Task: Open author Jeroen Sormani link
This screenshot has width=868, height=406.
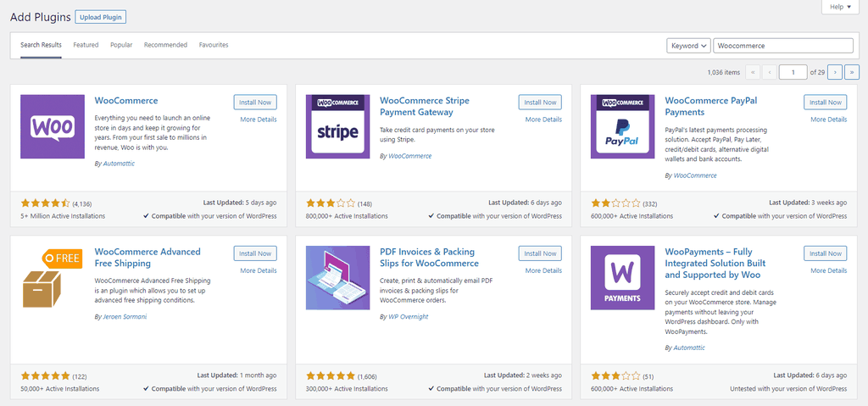Action: coord(125,317)
